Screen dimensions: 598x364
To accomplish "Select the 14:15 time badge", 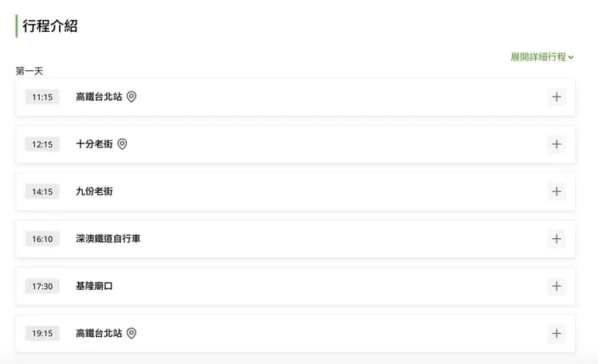I will pyautogui.click(x=42, y=192).
